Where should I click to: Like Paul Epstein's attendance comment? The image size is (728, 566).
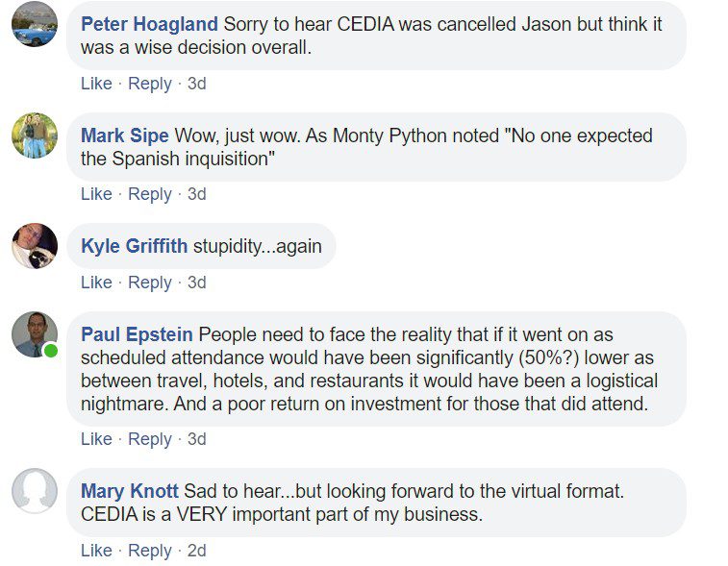tap(96, 439)
